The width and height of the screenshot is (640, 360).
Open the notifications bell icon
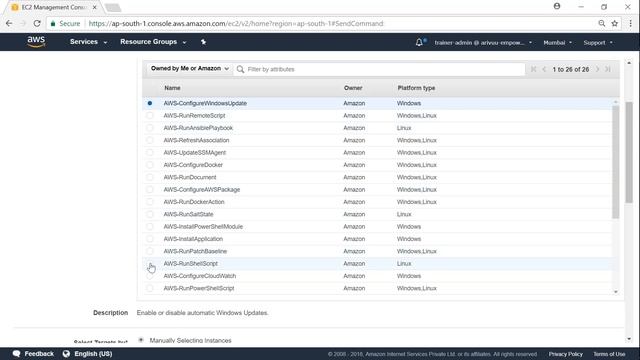[x=419, y=42]
